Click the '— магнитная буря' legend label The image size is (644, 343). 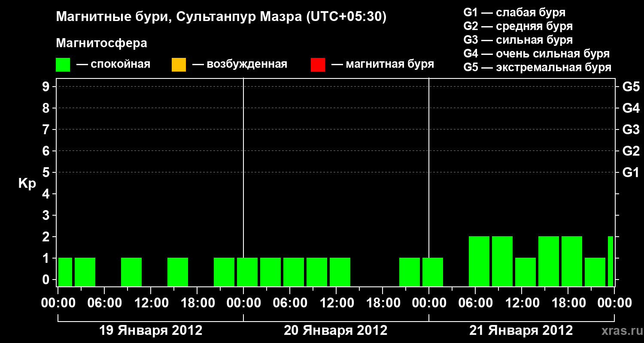click(383, 64)
